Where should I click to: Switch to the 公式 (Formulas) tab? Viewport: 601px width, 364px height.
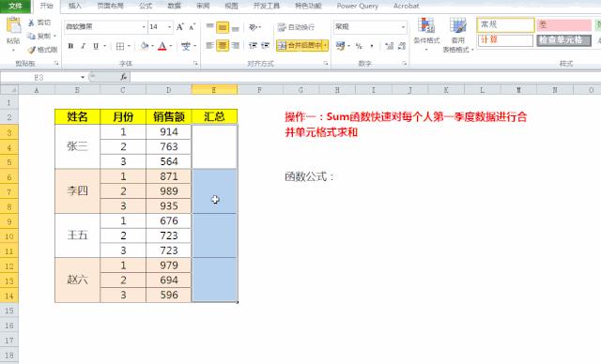click(x=146, y=6)
